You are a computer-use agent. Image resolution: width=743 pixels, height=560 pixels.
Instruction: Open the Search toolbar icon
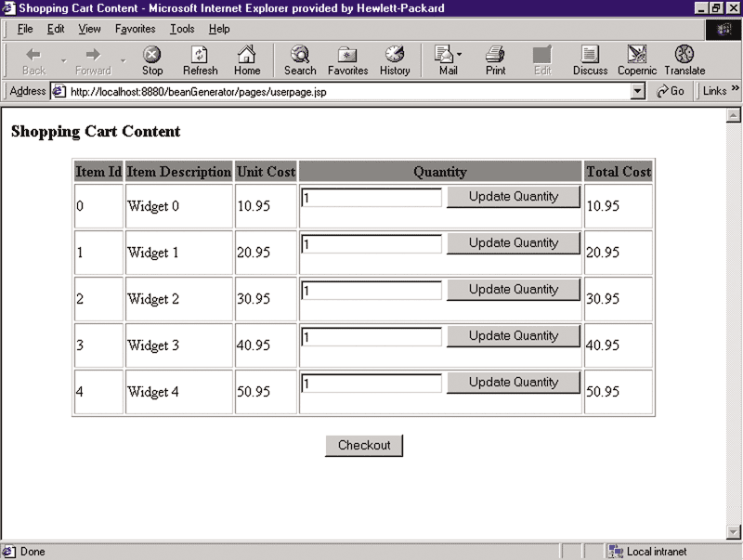(x=300, y=60)
